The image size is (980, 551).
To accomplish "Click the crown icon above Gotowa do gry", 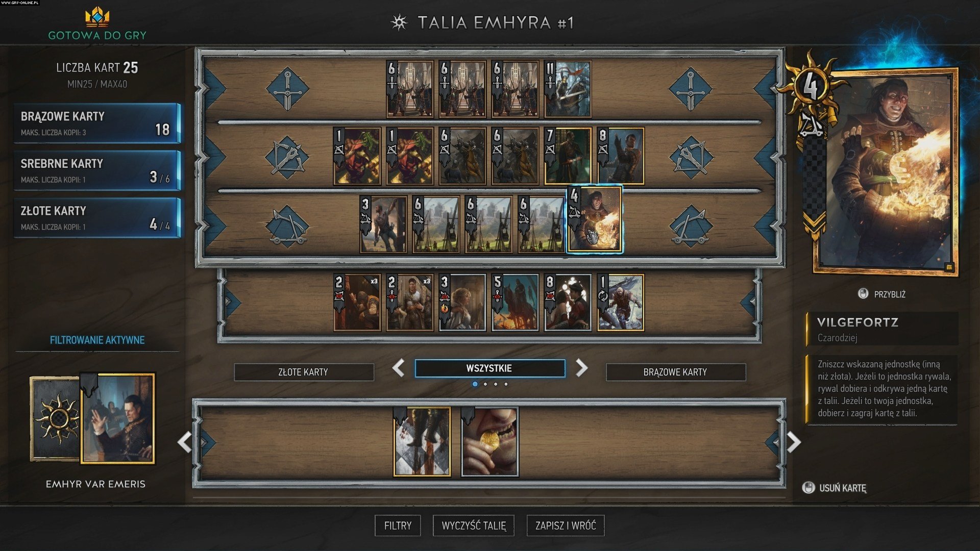I will 97,16.
